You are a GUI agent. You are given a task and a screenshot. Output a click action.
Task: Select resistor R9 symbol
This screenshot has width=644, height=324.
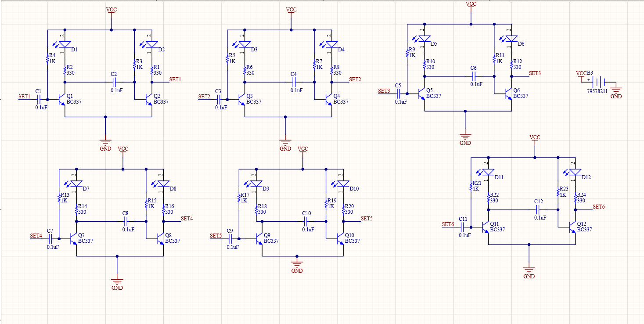click(x=407, y=53)
